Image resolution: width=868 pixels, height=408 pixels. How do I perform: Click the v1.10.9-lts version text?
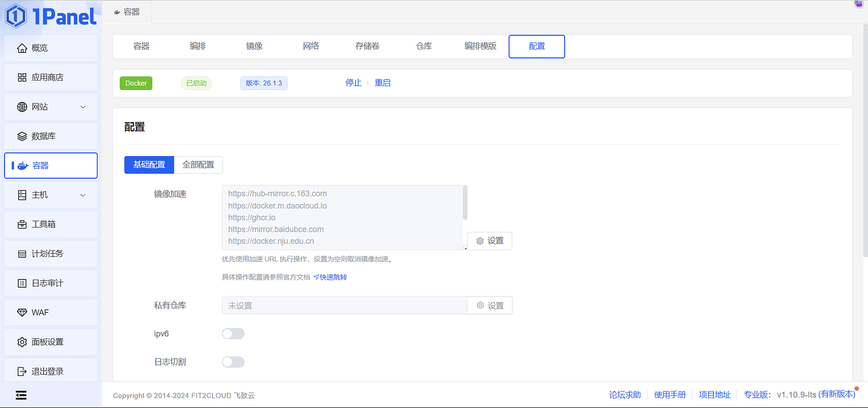(x=796, y=395)
